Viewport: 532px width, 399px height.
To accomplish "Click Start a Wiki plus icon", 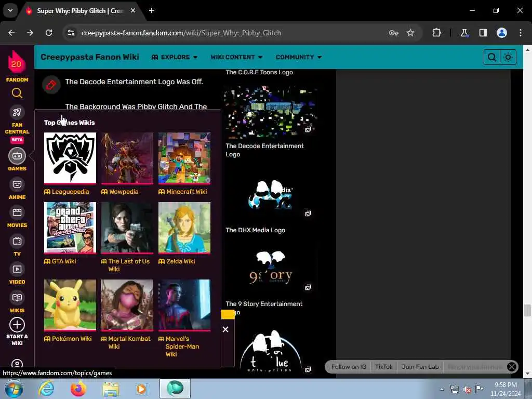I will [17, 325].
